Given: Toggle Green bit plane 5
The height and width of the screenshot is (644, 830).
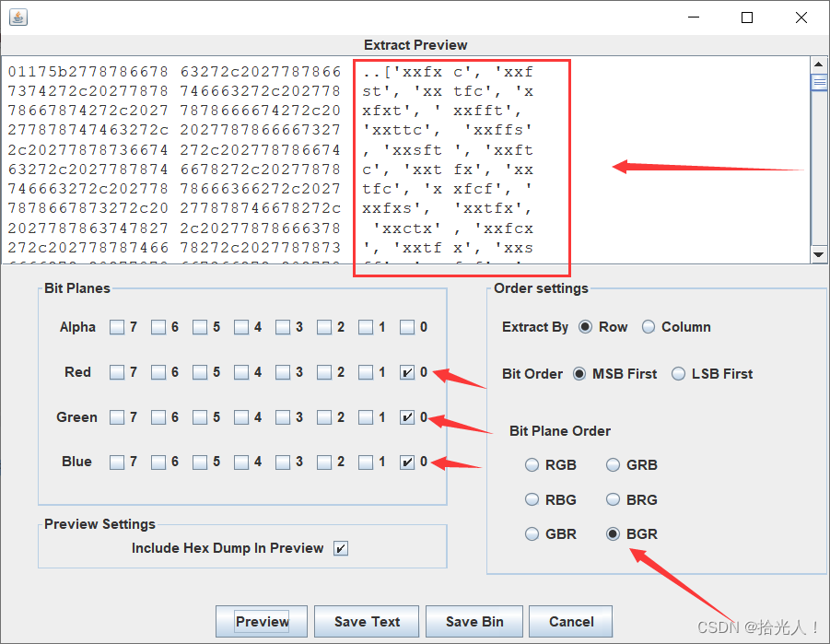Looking at the screenshot, I should 200,417.
